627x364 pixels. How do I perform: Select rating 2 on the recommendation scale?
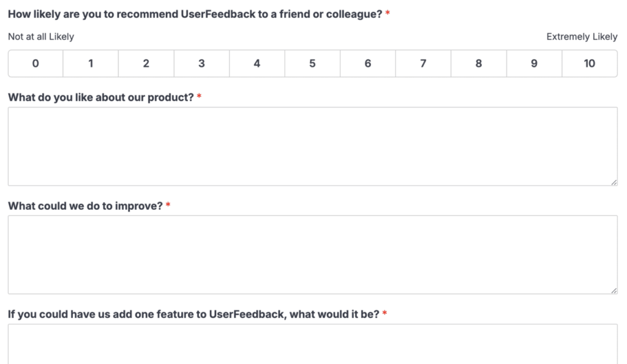click(146, 63)
